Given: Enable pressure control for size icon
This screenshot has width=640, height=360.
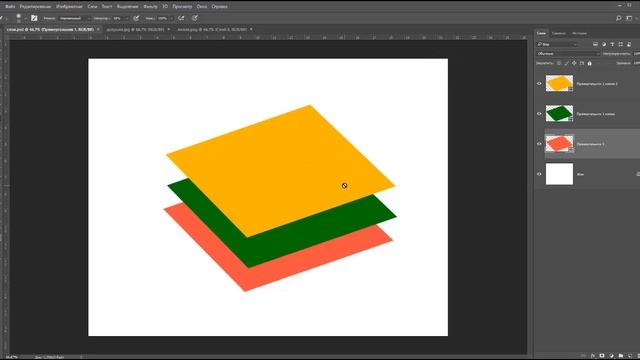Looking at the screenshot, I should coord(195,18).
